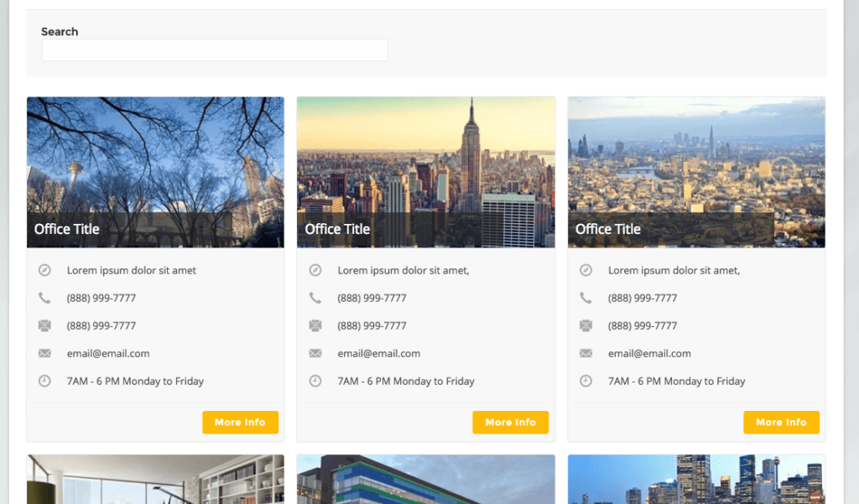Click the compass icon in first office card
Viewport: 859px width, 504px height.
(44, 270)
